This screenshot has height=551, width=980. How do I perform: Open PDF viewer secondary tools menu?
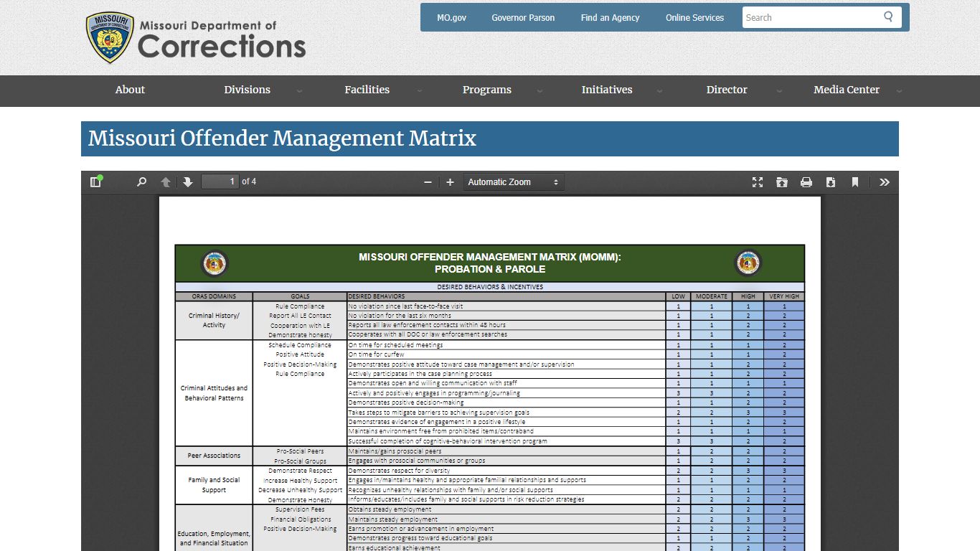(x=885, y=182)
